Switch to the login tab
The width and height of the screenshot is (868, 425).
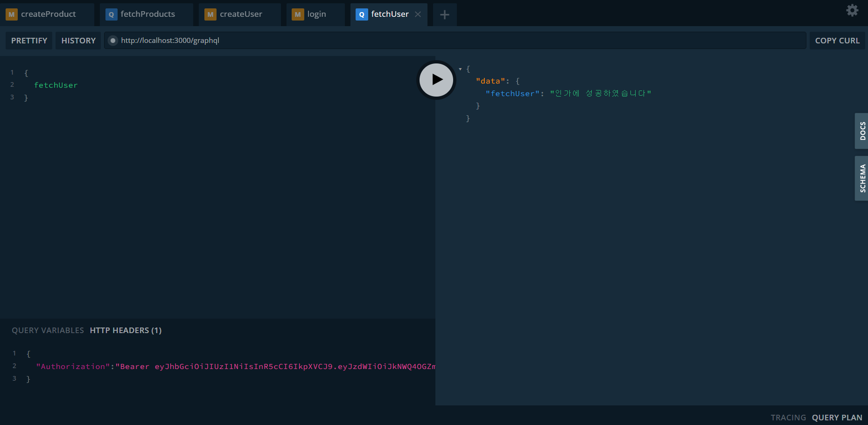pyautogui.click(x=315, y=14)
